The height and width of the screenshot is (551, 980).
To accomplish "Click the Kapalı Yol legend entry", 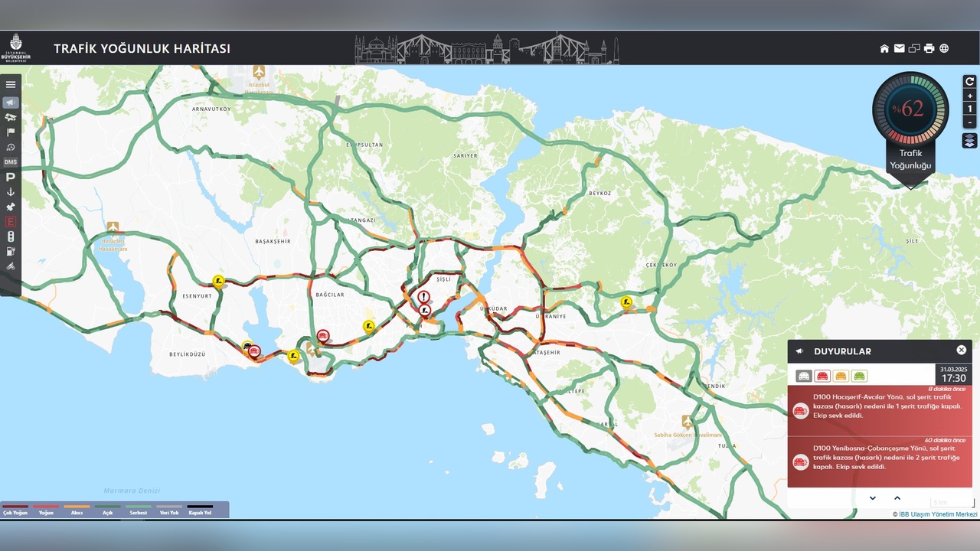I will coord(200,509).
